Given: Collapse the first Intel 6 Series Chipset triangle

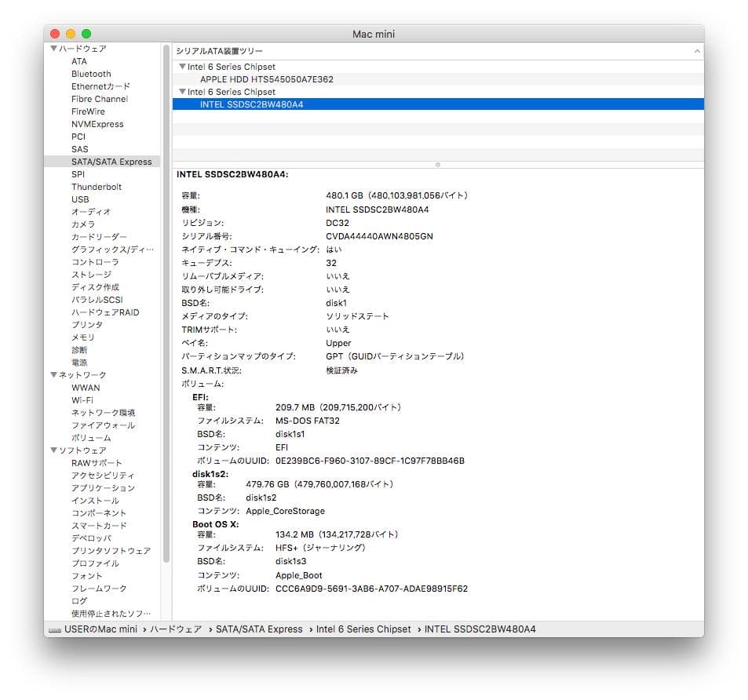Looking at the screenshot, I should click(182, 67).
